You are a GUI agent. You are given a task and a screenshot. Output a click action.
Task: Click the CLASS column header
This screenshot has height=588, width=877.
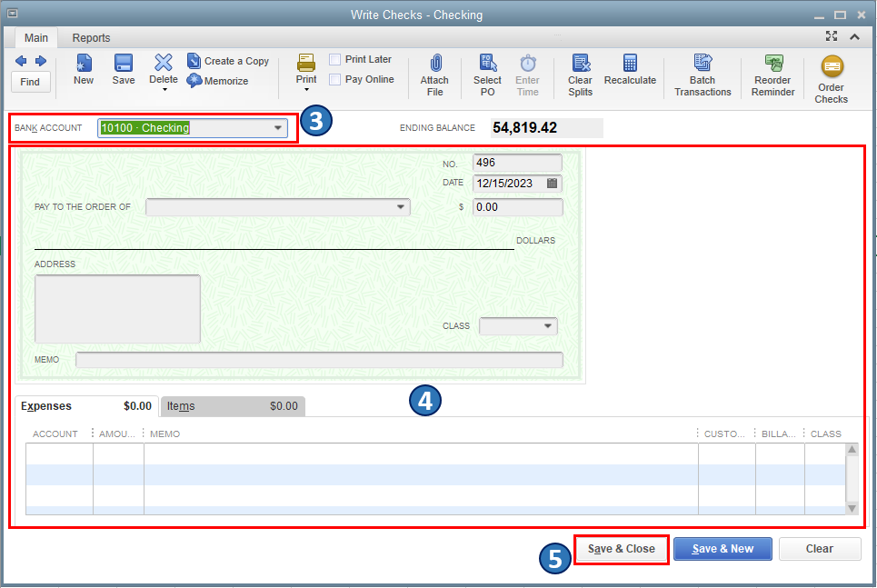point(825,434)
